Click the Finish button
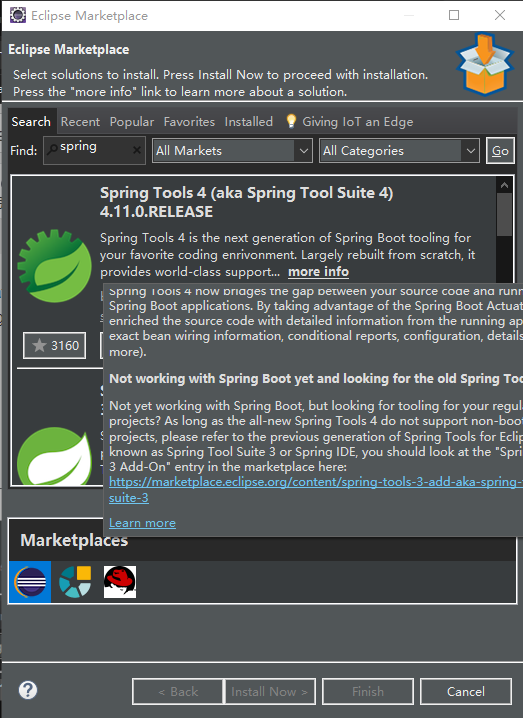Image resolution: width=523 pixels, height=718 pixels. click(368, 691)
